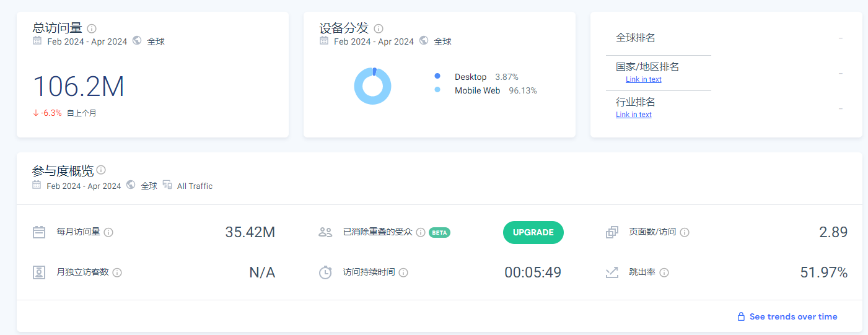Click people icon beside 已消除重叠的受众
The height and width of the screenshot is (335, 868).
click(325, 232)
